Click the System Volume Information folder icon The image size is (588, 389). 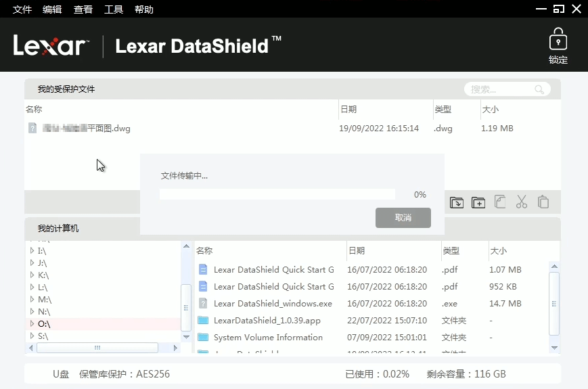click(203, 337)
